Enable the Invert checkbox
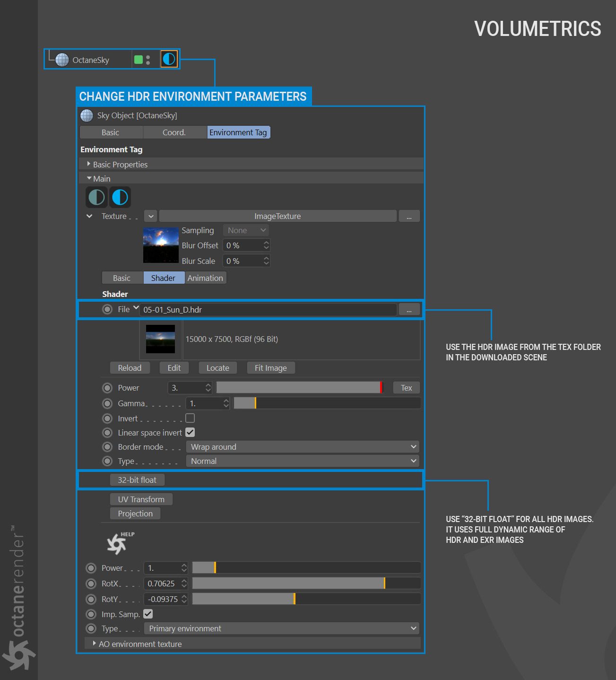Image resolution: width=616 pixels, height=680 pixels. tap(190, 418)
